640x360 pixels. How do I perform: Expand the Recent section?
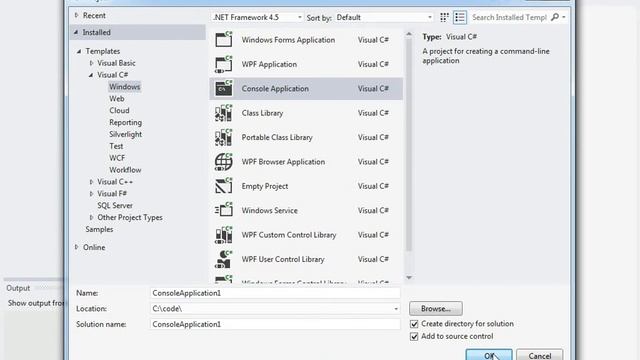(x=76, y=16)
